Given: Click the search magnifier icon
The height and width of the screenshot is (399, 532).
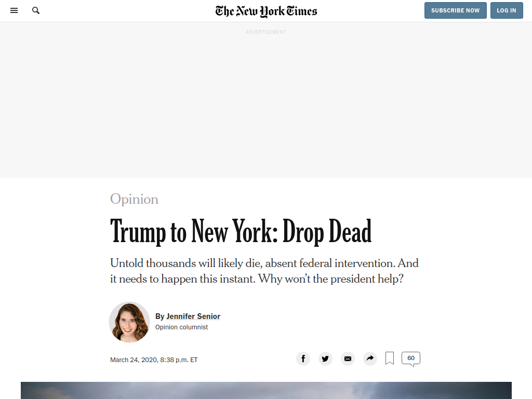Looking at the screenshot, I should 36,10.
